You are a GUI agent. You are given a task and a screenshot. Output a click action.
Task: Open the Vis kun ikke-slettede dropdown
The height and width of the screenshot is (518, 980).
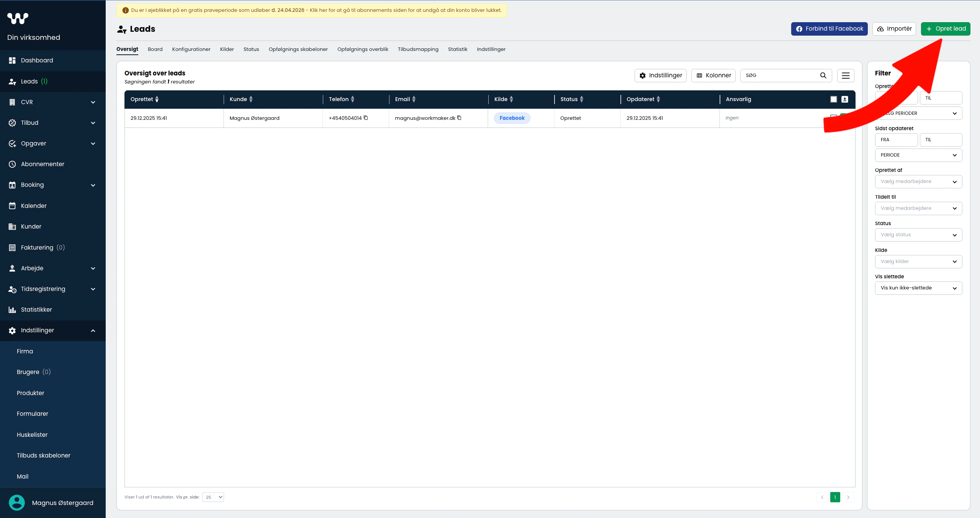click(918, 288)
